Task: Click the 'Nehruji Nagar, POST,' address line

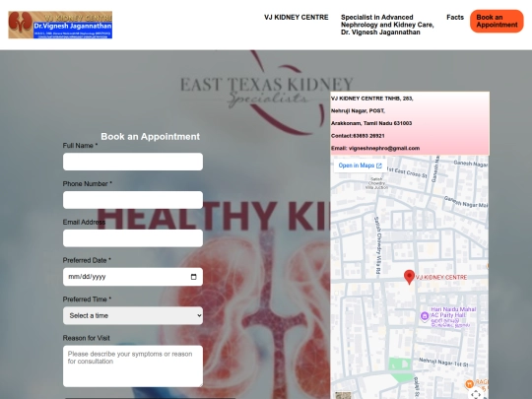Action: [x=358, y=111]
